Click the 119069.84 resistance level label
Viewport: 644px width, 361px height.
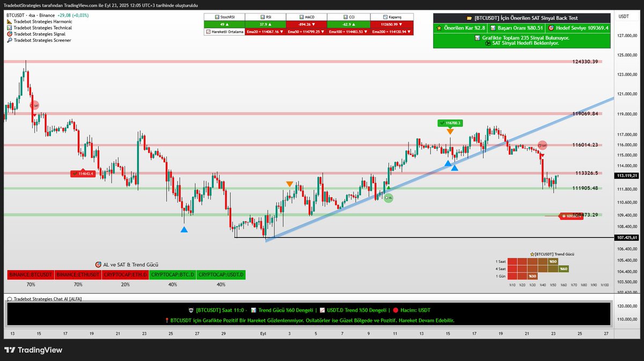[x=585, y=114]
